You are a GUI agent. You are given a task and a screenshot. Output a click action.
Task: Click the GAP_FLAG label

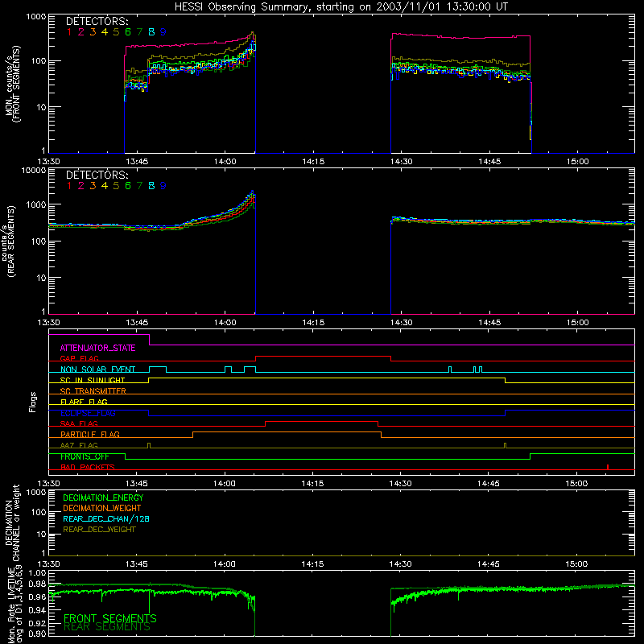[79, 358]
